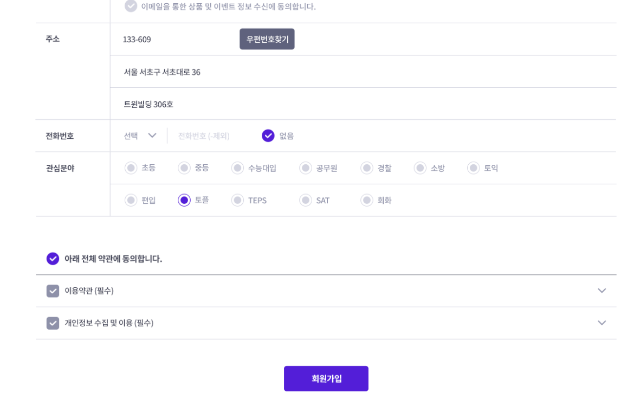This screenshot has width=640, height=412.
Task: Expand the 개인정보 수집 및 이용 section
Action: pos(601,323)
